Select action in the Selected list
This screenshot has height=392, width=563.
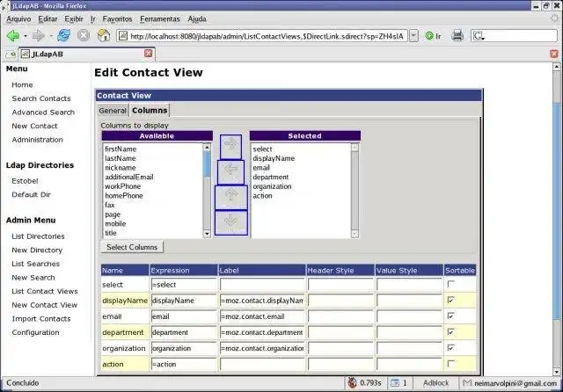262,195
